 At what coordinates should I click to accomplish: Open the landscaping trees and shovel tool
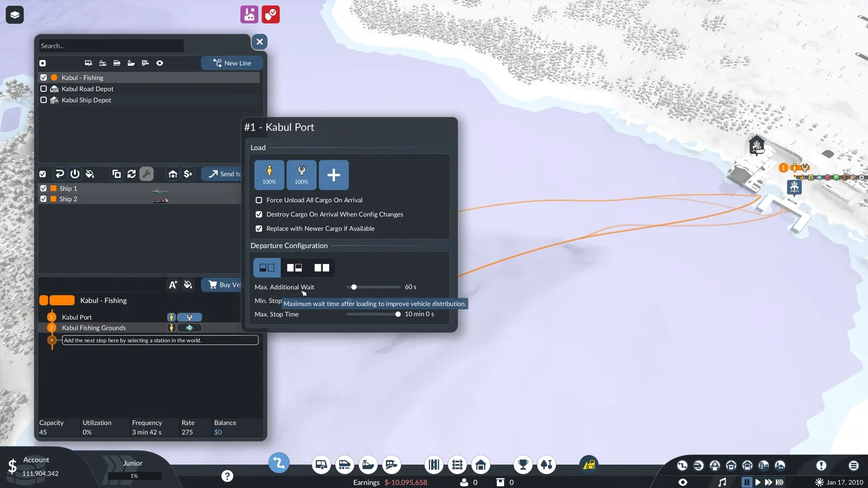pyautogui.click(x=546, y=465)
